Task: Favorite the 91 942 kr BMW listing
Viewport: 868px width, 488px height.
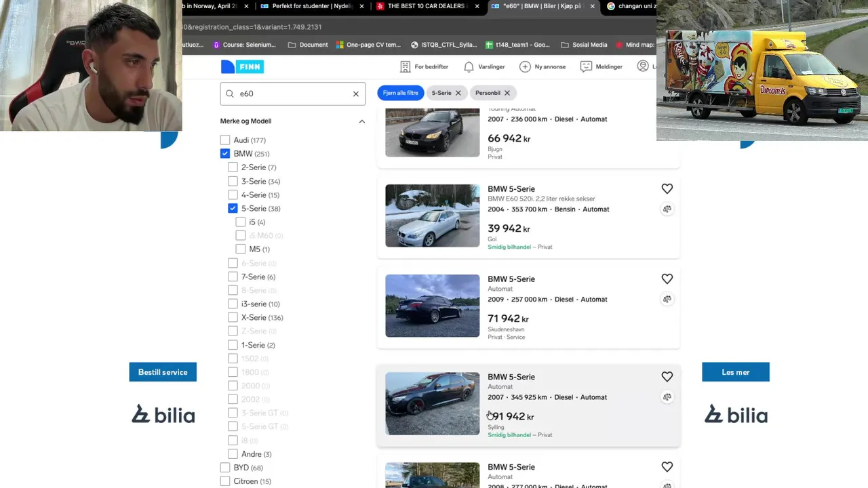Action: pyautogui.click(x=667, y=376)
